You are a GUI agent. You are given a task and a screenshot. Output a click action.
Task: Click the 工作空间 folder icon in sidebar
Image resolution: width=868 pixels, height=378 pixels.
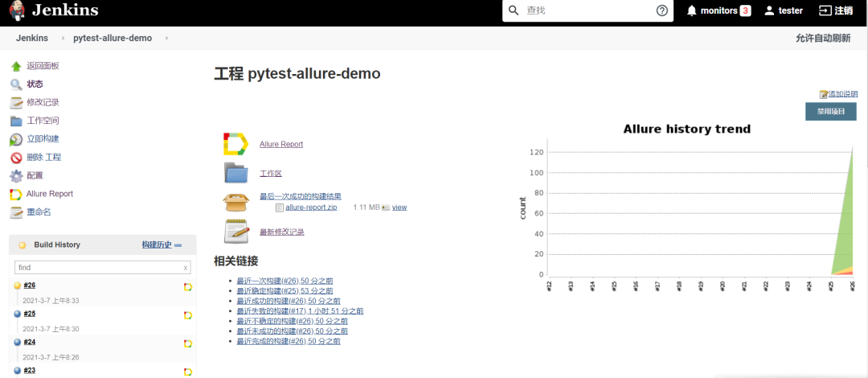(x=16, y=121)
